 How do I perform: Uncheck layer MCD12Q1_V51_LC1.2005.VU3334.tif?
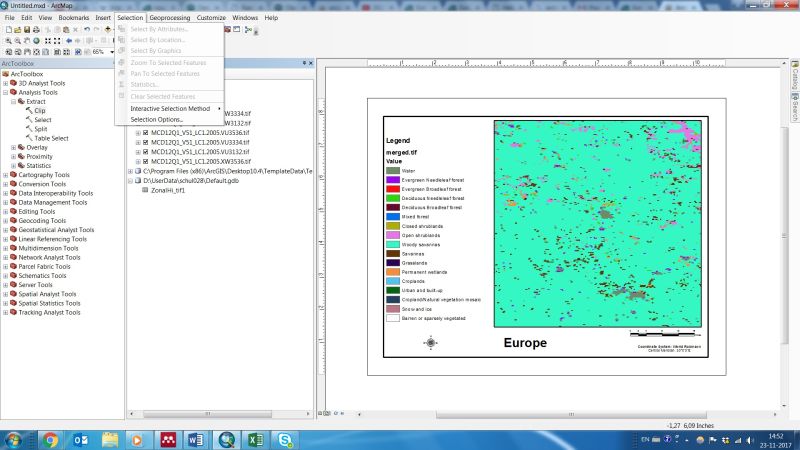(146, 142)
